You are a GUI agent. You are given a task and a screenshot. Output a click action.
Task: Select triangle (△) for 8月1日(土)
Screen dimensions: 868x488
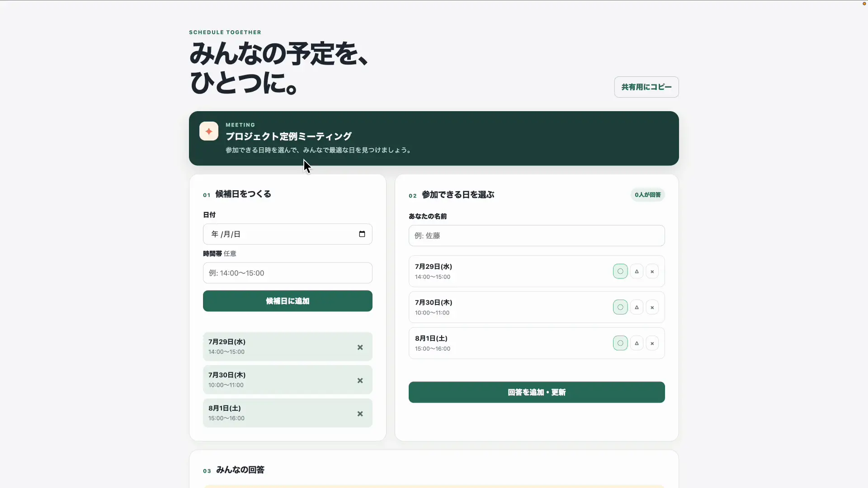[637, 343]
